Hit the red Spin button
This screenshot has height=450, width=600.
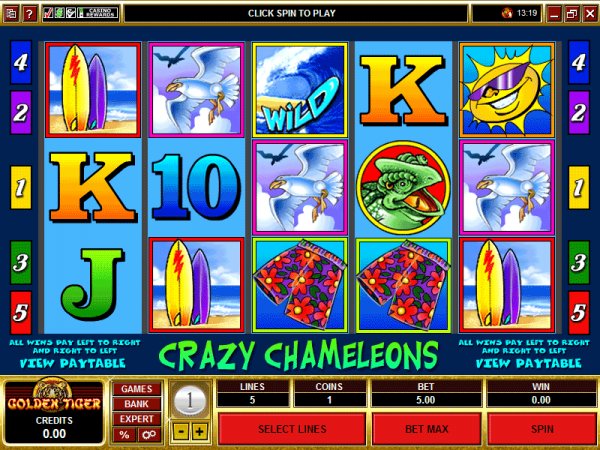click(x=542, y=429)
